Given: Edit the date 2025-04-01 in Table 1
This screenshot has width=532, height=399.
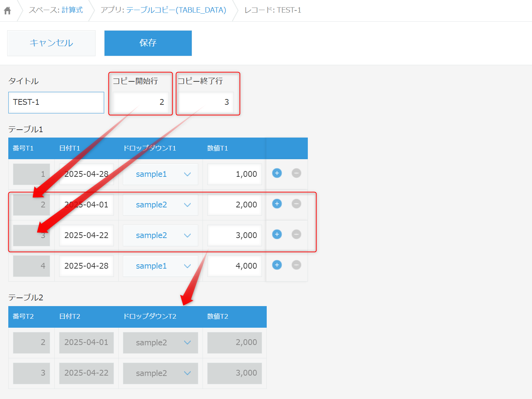Looking at the screenshot, I should (87, 205).
